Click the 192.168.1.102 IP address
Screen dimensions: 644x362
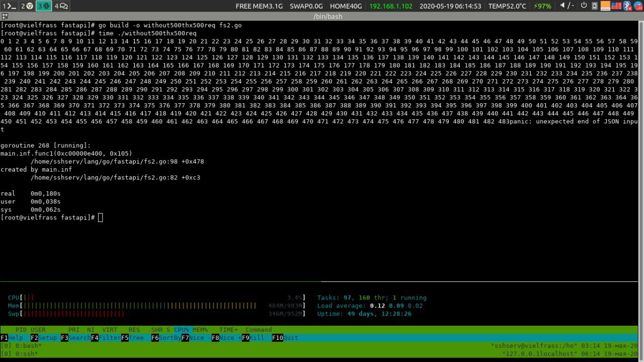391,6
